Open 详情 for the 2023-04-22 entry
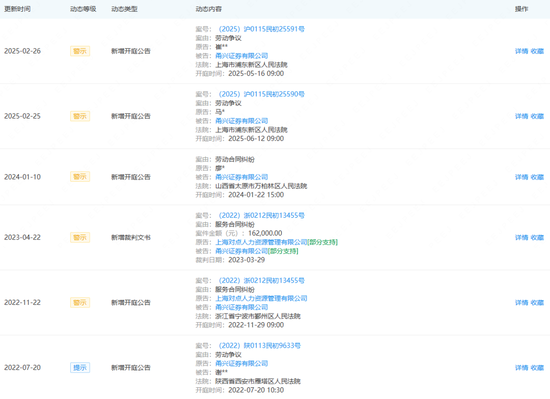The image size is (550, 399). (522, 238)
